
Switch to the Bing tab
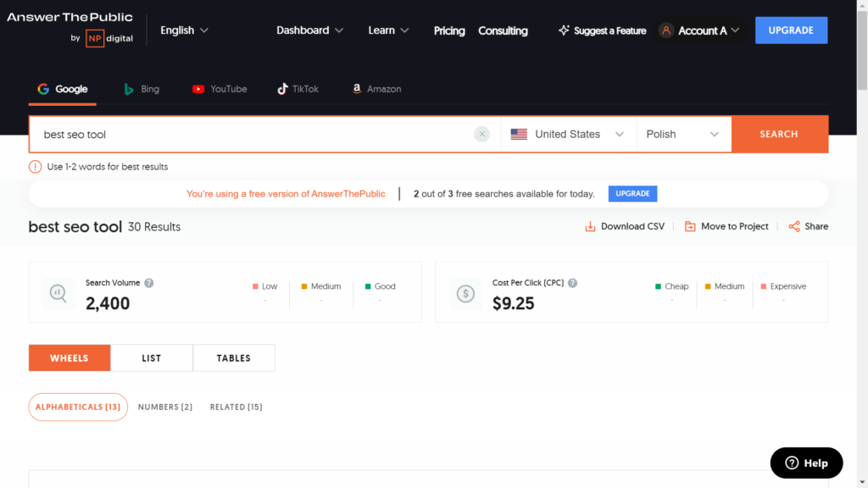142,88
